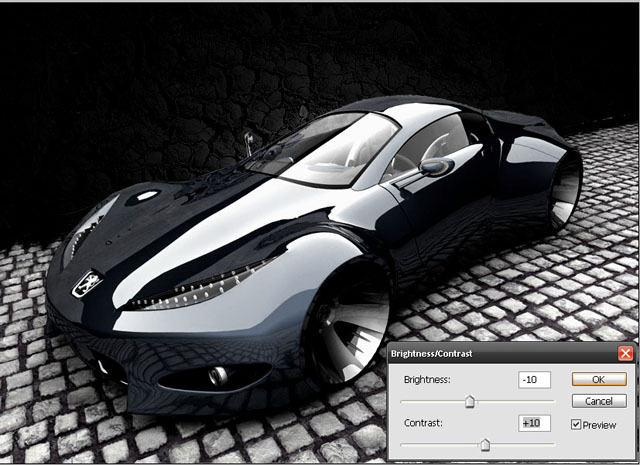Click the Contrast value field
Image resolution: width=640 pixels, height=465 pixels.
[534, 423]
